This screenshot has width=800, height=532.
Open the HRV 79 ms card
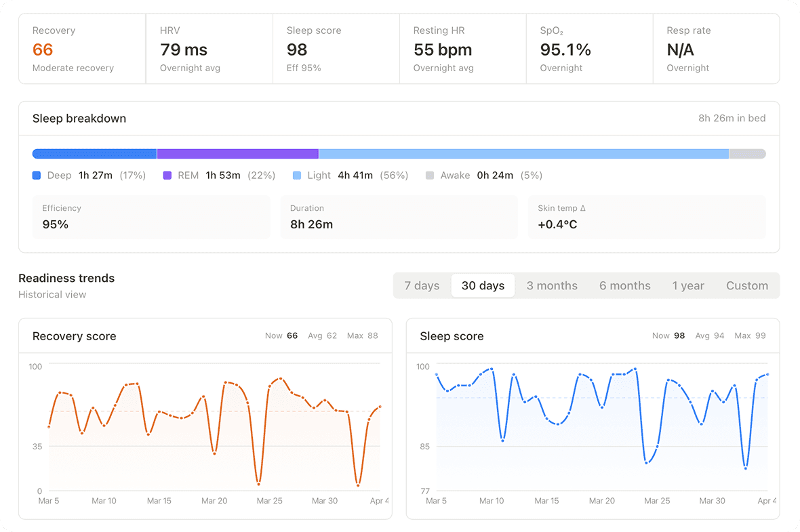pyautogui.click(x=209, y=49)
